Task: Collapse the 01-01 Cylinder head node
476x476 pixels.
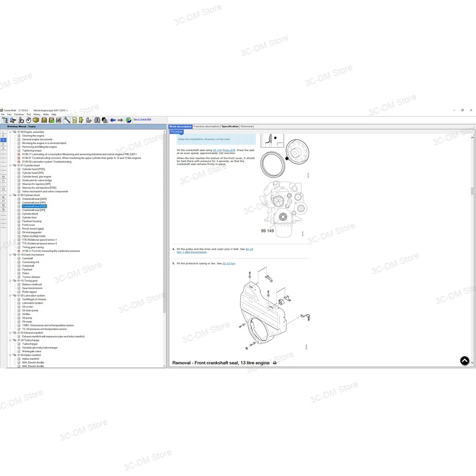Action: coord(10,166)
